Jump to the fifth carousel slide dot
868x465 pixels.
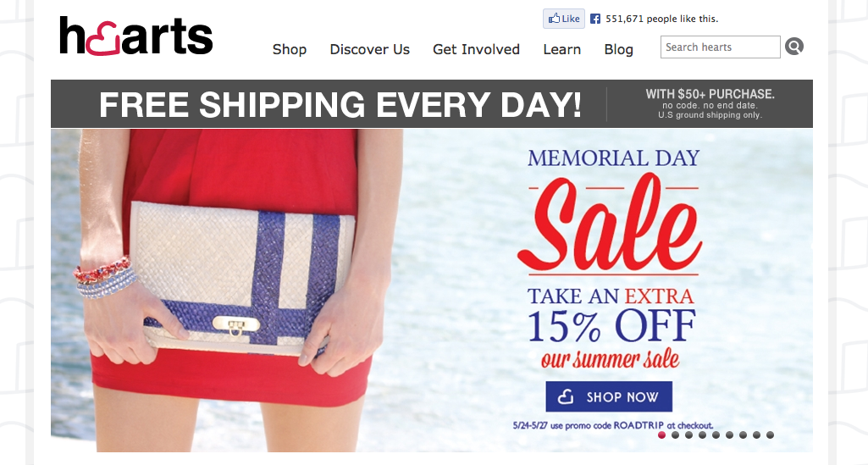click(716, 435)
